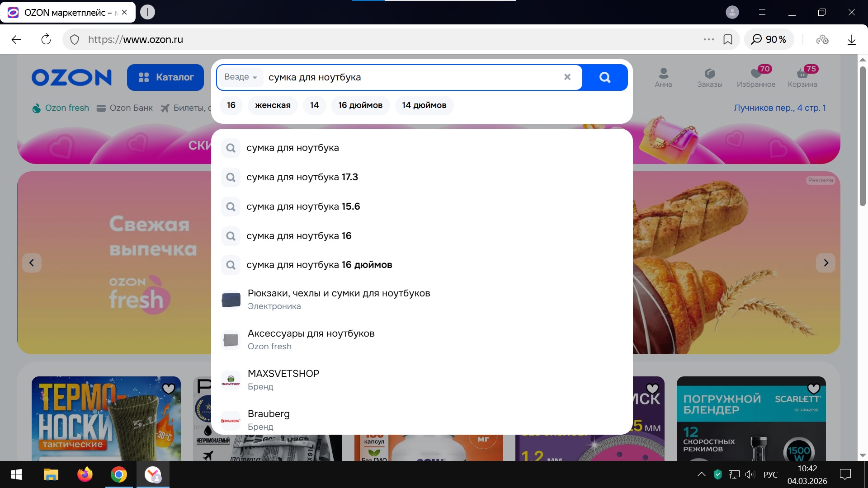Expand the Везде search scope dropdown
Screen dimensions: 868x488
point(241,77)
